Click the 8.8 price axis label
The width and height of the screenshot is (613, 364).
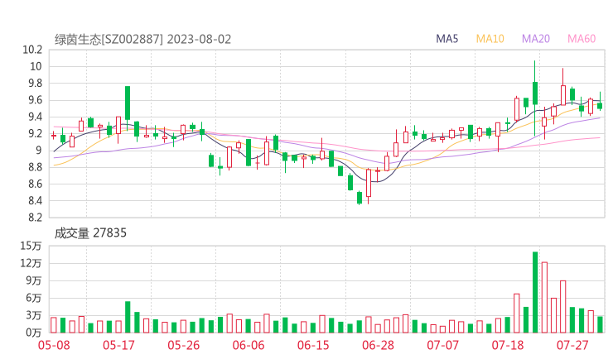[x=35, y=167]
